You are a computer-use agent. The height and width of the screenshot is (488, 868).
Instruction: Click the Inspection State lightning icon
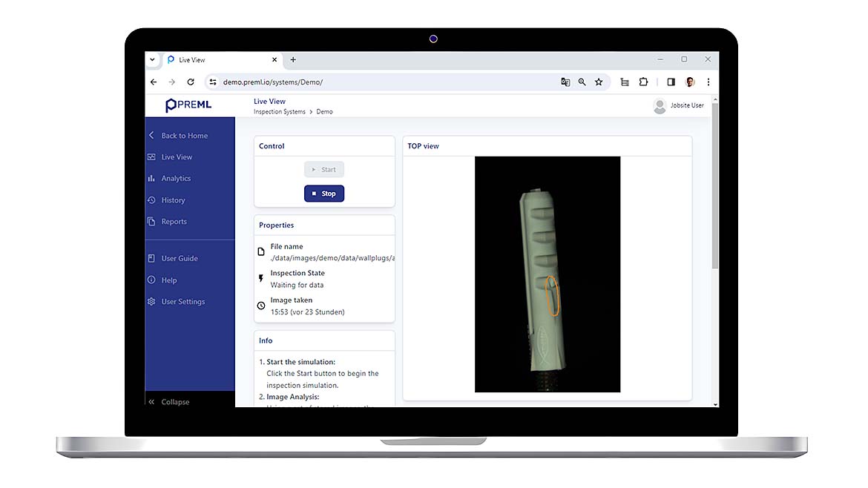(x=261, y=278)
